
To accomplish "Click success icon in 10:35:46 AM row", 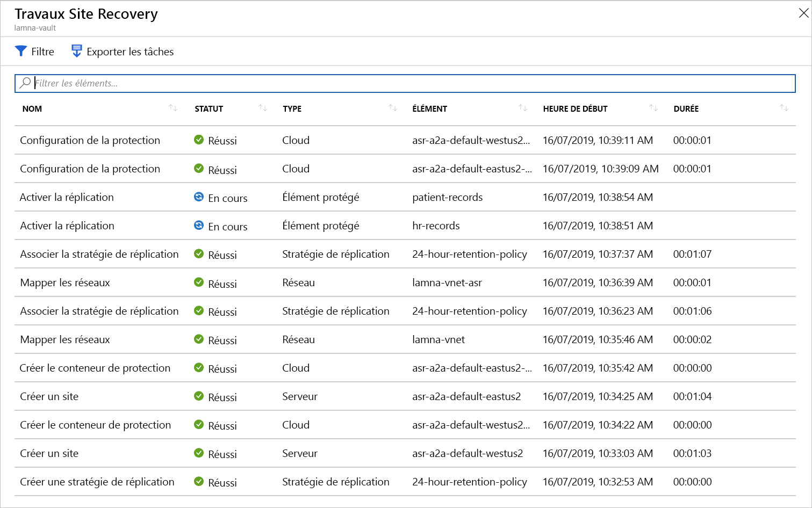I will [x=199, y=339].
